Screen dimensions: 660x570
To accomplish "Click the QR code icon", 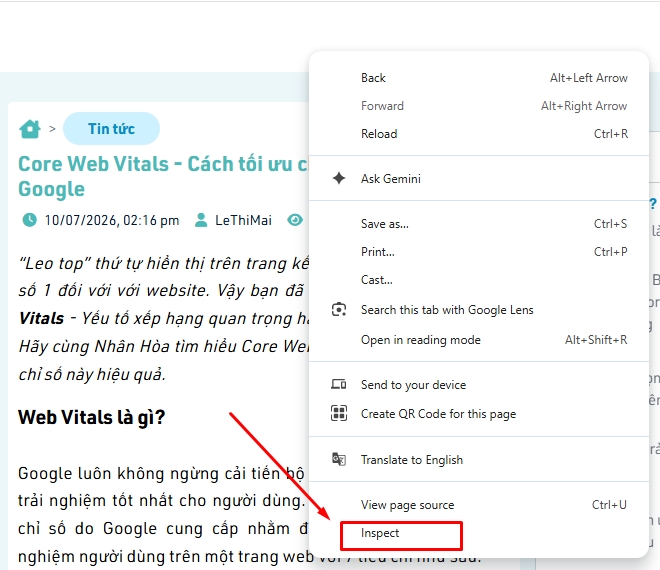I will (x=339, y=413).
